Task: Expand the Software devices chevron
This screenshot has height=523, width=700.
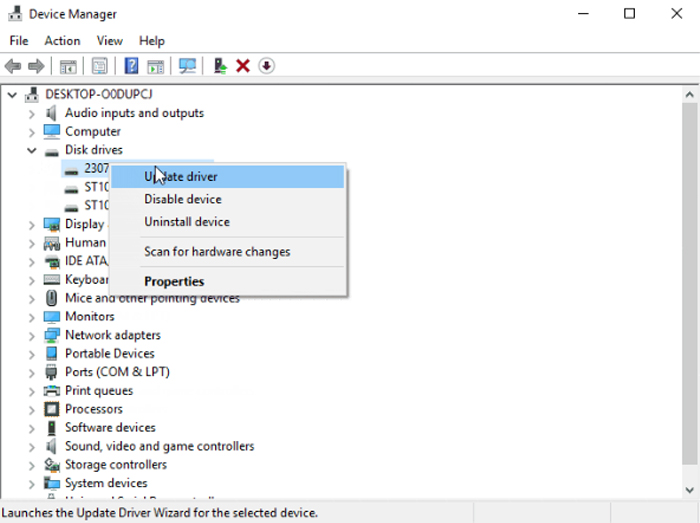Action: coord(31,428)
